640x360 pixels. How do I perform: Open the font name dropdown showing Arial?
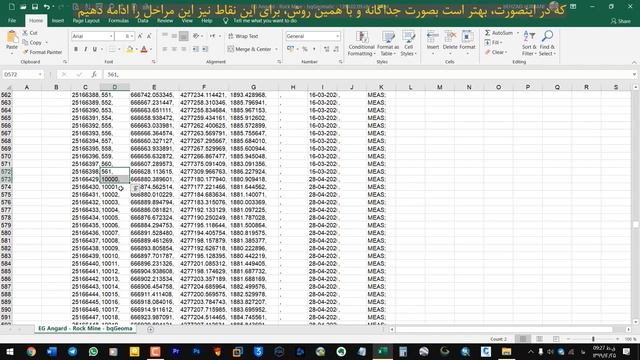(111, 36)
